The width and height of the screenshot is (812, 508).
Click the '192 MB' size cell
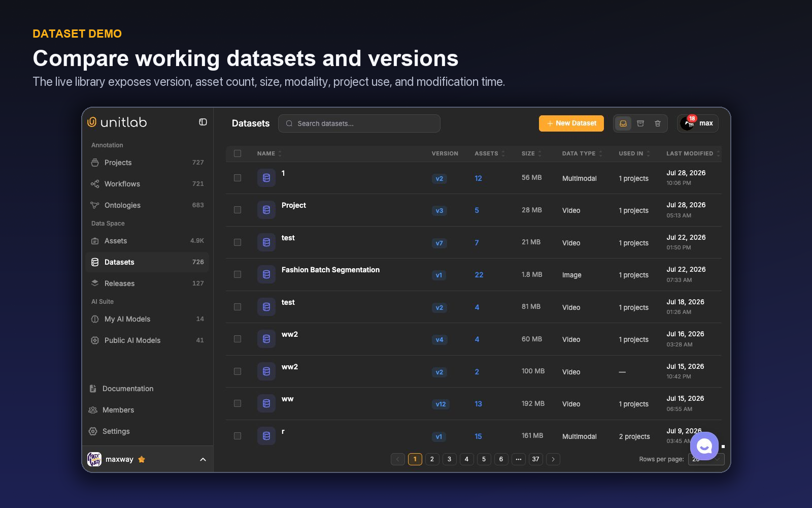point(533,403)
